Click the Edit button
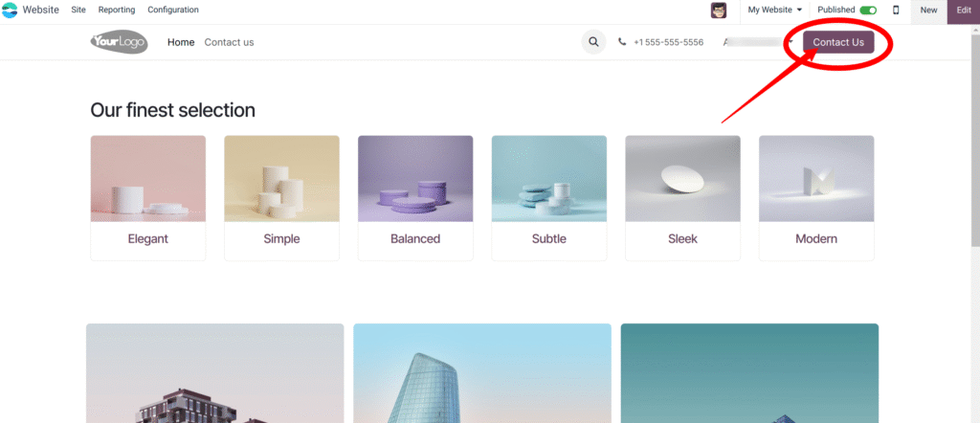 point(964,10)
